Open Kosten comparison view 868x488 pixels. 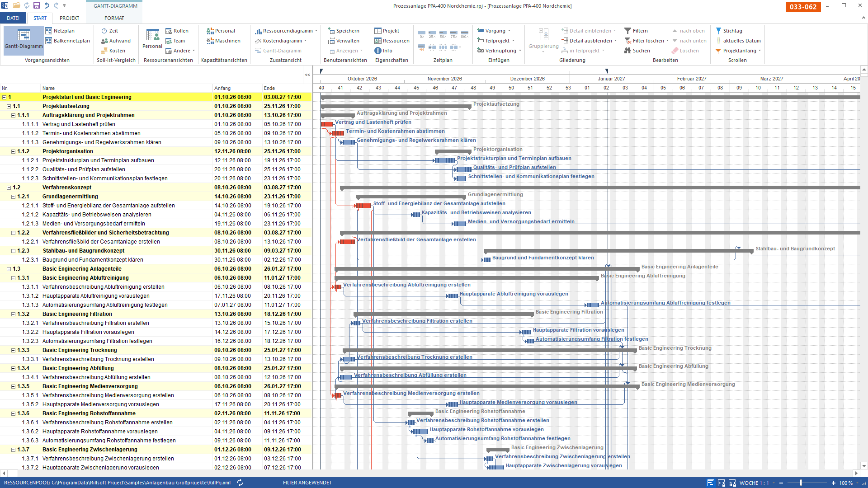[113, 51]
